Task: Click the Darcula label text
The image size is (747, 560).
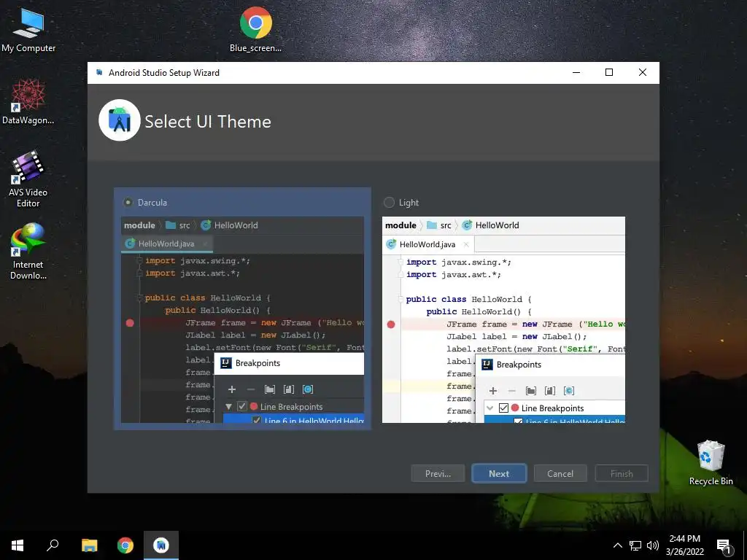Action: point(152,203)
